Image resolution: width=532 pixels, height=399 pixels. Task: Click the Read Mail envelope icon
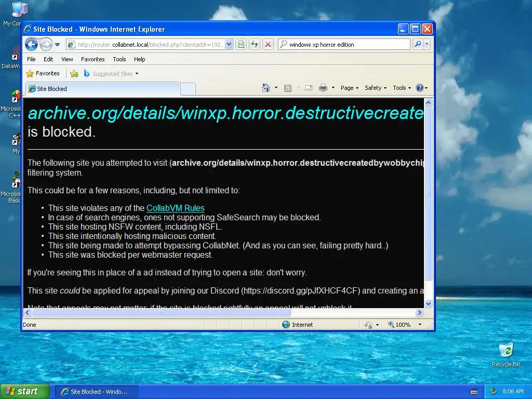pyautogui.click(x=309, y=88)
